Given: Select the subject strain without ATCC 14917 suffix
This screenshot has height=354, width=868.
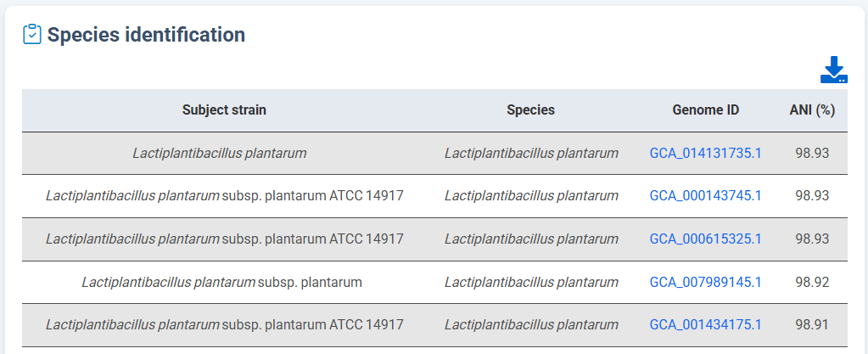Looking at the screenshot, I should tap(221, 282).
